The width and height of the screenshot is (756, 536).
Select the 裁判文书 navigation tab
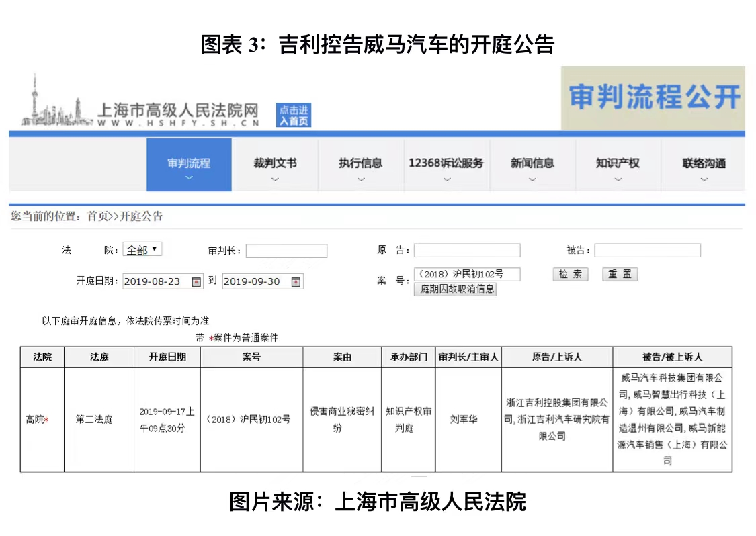pos(275,161)
